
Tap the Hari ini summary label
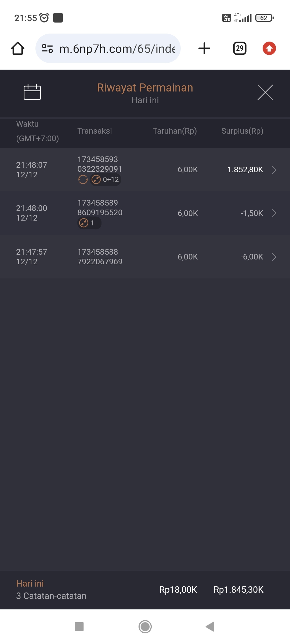click(30, 583)
